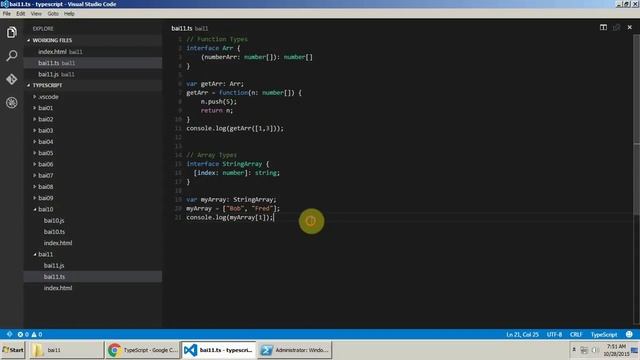Expand the bai02 folder

coord(93,119)
